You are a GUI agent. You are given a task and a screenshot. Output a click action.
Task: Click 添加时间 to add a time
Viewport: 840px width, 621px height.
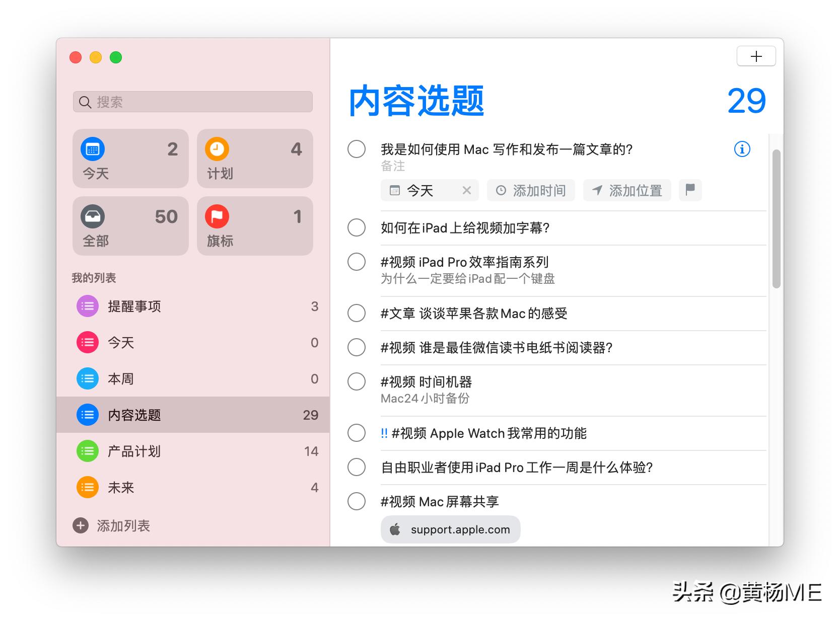click(531, 190)
